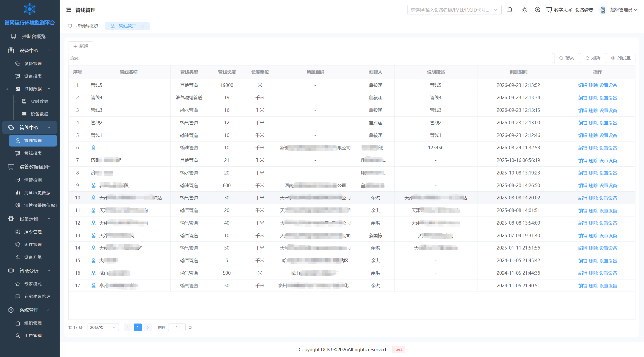Click the 超级管理员 avatar icon

[603, 10]
